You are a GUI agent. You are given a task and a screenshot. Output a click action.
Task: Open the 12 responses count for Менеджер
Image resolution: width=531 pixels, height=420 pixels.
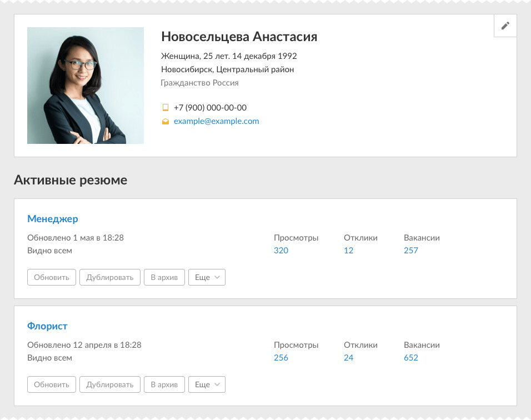pyautogui.click(x=348, y=251)
